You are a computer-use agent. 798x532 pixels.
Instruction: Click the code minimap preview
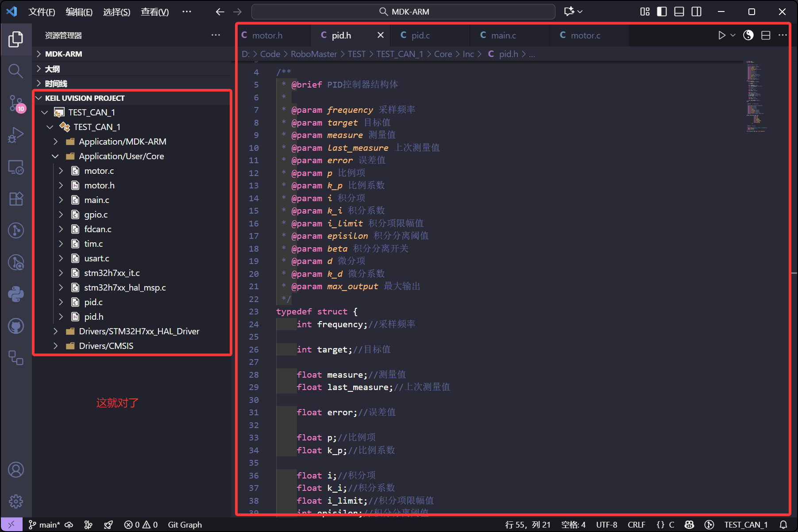[x=756, y=97]
